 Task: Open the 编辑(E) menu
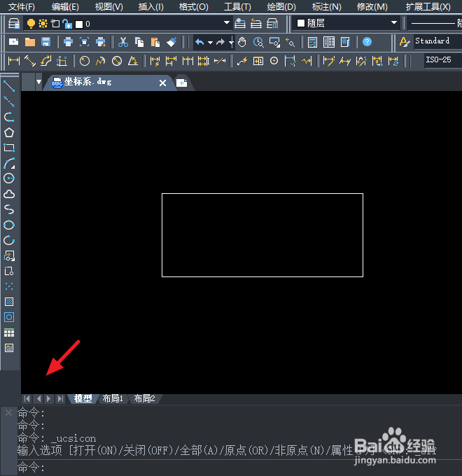(65, 7)
